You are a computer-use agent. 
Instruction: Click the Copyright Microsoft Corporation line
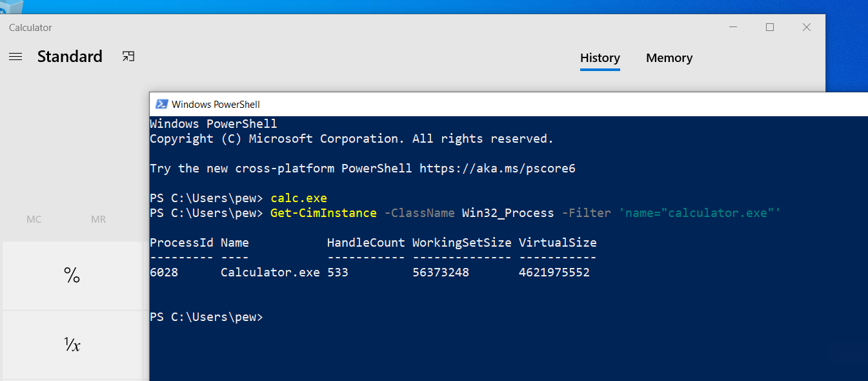tap(352, 139)
